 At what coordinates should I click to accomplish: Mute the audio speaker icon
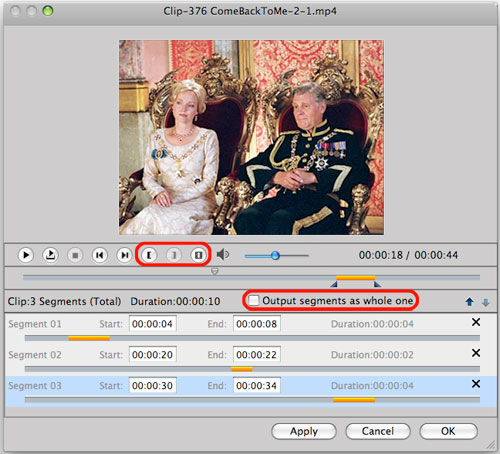pos(223,255)
